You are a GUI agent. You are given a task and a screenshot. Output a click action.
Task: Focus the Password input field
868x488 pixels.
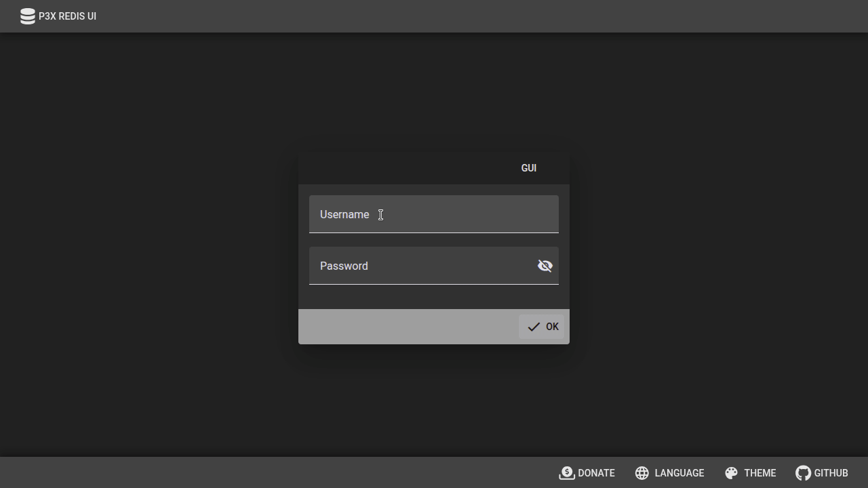click(x=420, y=266)
